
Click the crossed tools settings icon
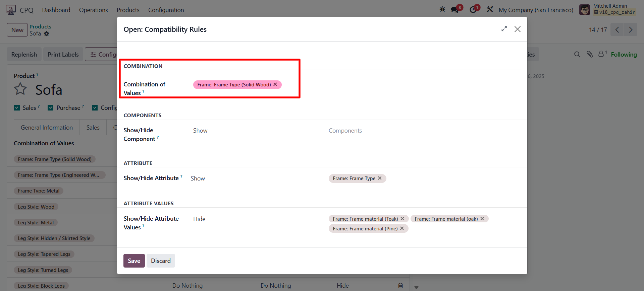pos(490,9)
